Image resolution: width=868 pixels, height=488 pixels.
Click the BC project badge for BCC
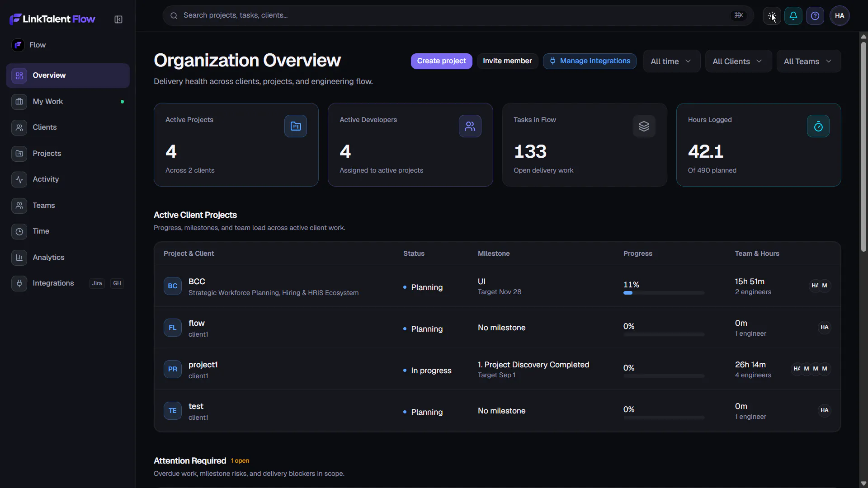173,286
